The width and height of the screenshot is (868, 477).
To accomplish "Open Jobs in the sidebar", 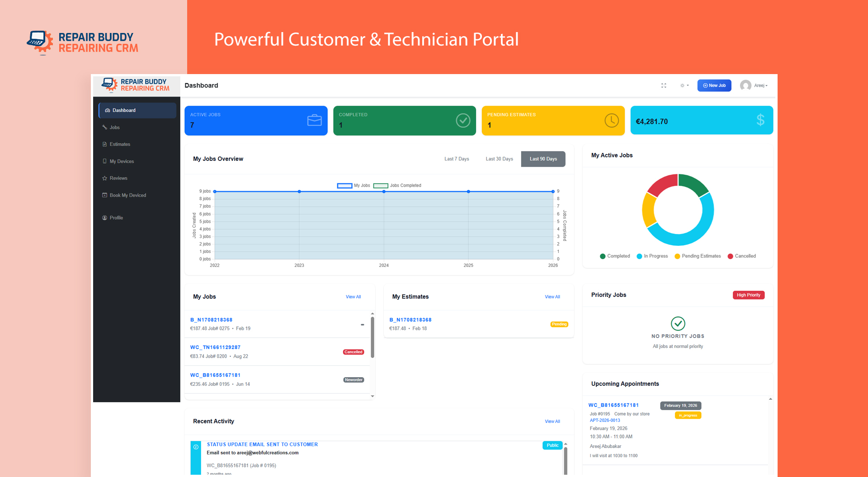I will point(114,127).
